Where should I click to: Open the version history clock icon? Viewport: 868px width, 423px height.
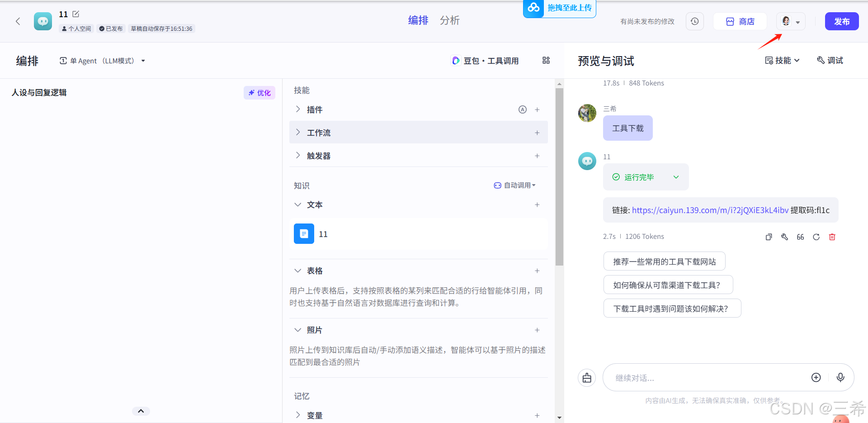click(695, 21)
